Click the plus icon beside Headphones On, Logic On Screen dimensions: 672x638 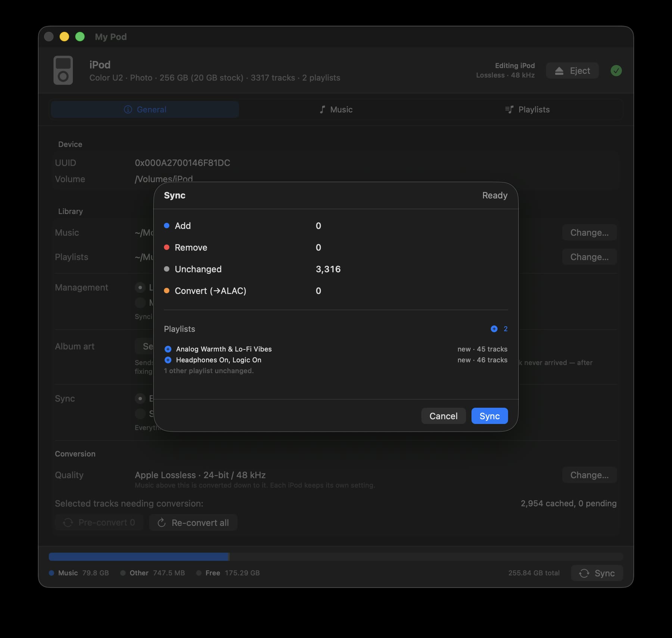[168, 360]
